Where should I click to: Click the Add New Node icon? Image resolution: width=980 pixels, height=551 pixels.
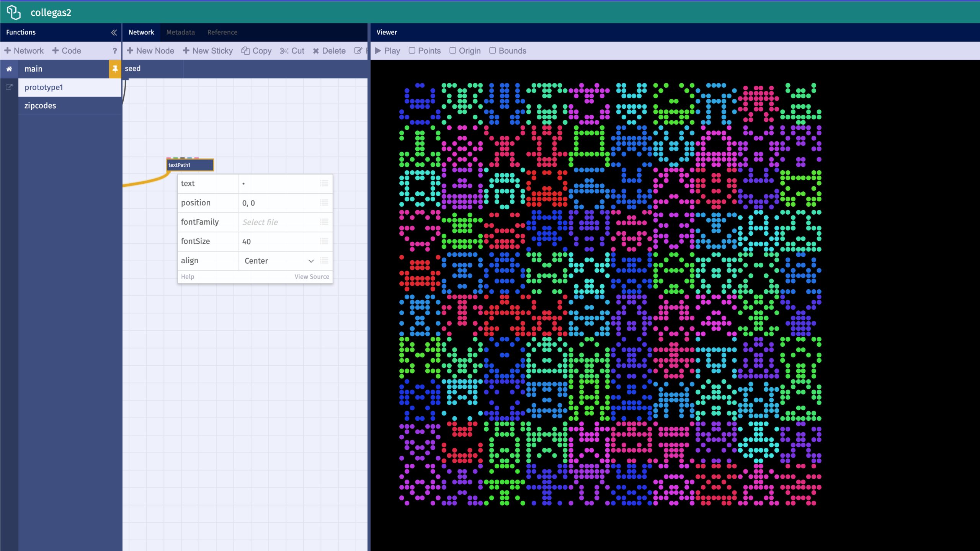(129, 51)
